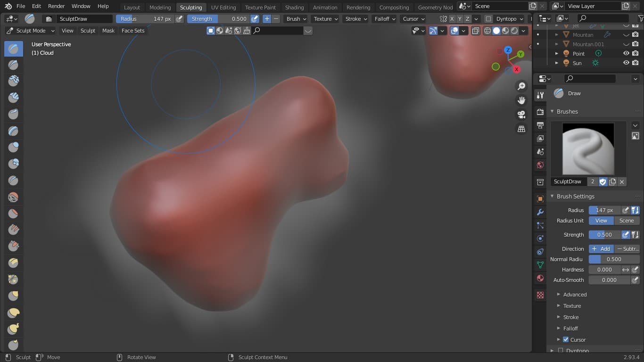Viewport: 644px width, 362px height.
Task: Select the Draw brush tool in toolbar
Action: [13, 49]
